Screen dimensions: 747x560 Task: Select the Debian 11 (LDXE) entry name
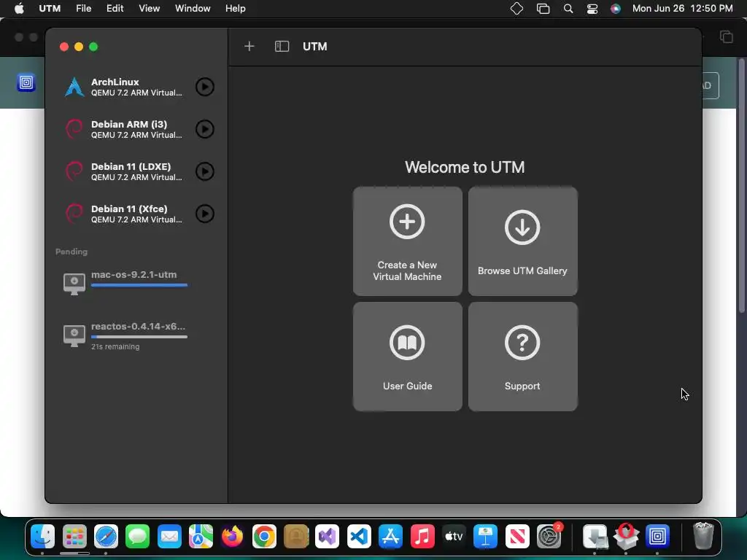pyautogui.click(x=131, y=167)
